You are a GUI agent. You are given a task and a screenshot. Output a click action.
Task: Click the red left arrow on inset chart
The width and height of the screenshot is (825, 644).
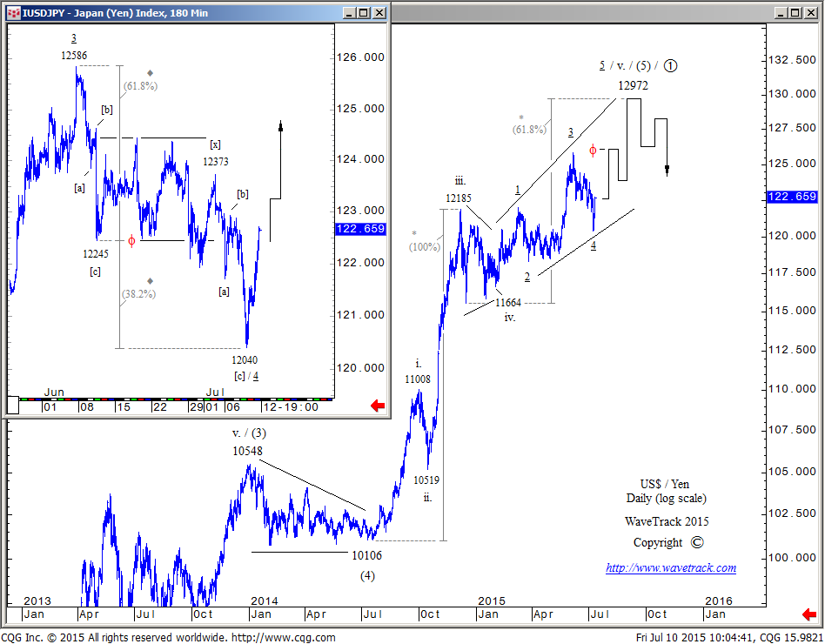pos(378,406)
